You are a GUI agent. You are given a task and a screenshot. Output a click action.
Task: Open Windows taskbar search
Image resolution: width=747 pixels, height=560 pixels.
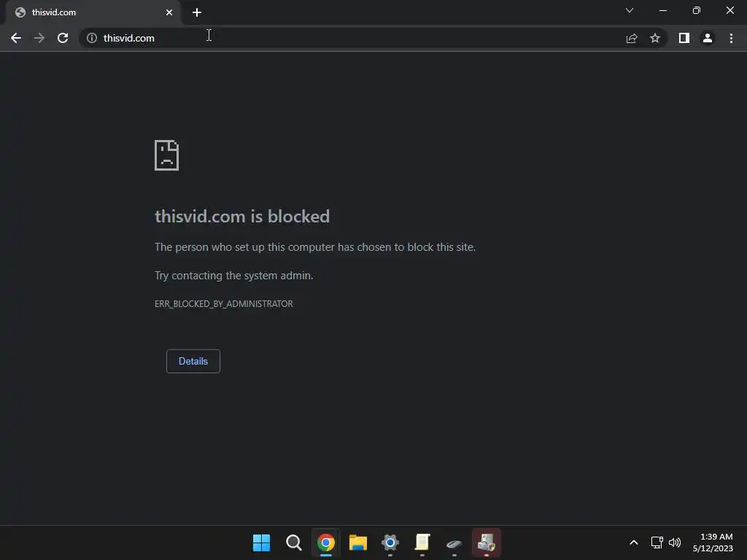(293, 542)
